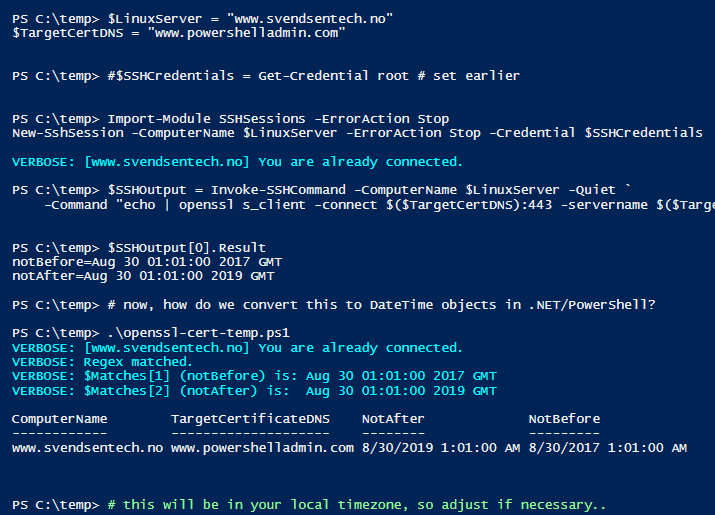
Task: Click the ComputerName column header
Action: (59, 419)
